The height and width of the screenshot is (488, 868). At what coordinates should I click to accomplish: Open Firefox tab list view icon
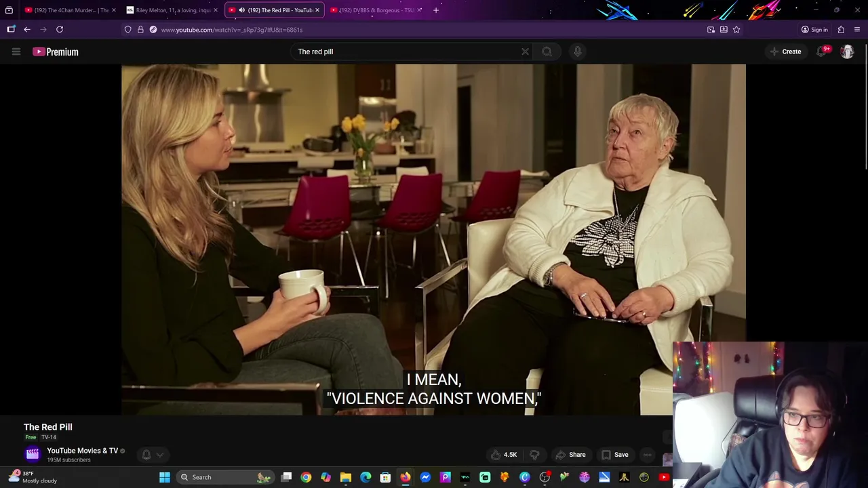point(9,10)
